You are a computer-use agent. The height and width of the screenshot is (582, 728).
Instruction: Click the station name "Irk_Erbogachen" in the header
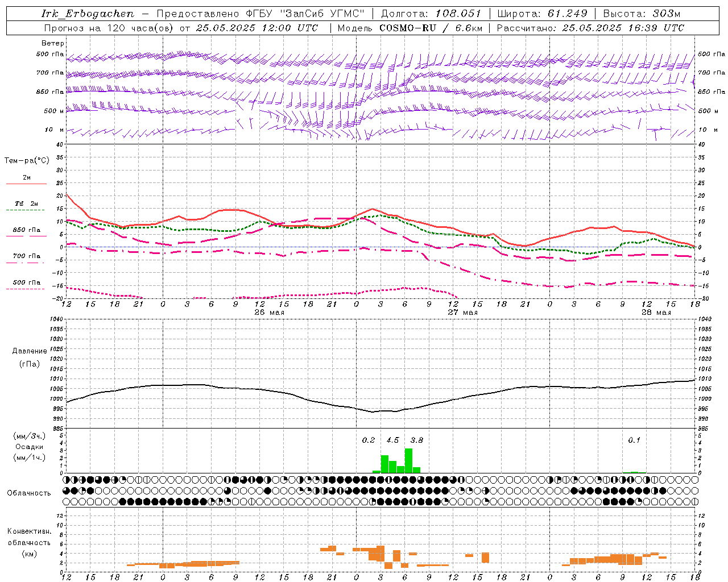click(88, 14)
